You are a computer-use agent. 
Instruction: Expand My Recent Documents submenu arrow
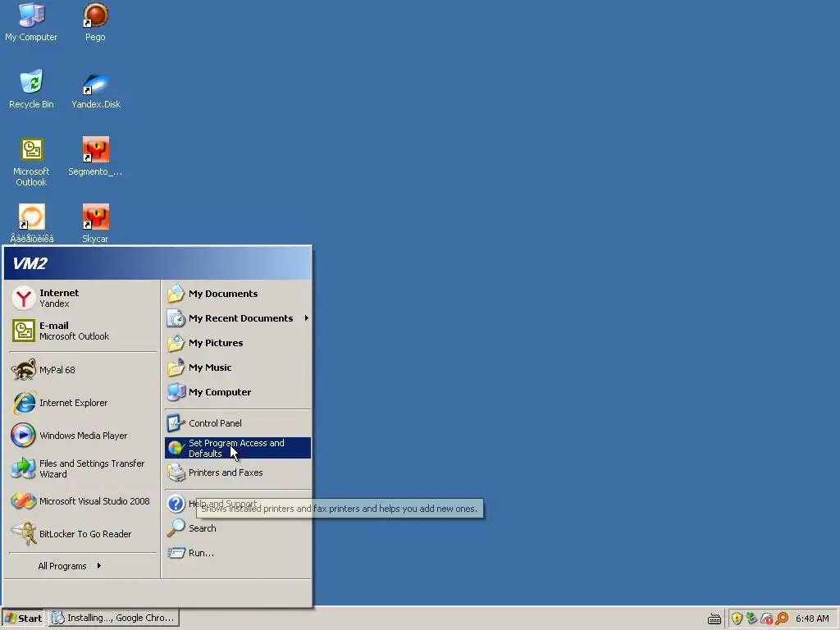(x=307, y=318)
